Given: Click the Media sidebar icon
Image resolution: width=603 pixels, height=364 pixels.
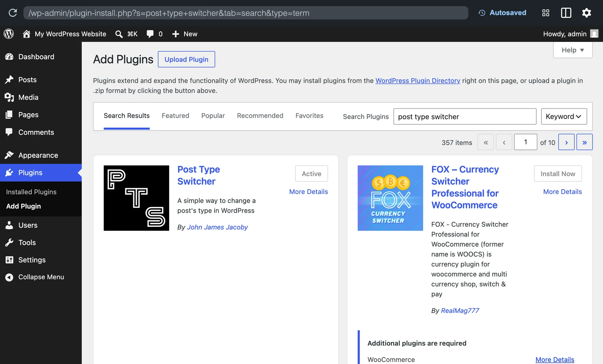Looking at the screenshot, I should 9,97.
